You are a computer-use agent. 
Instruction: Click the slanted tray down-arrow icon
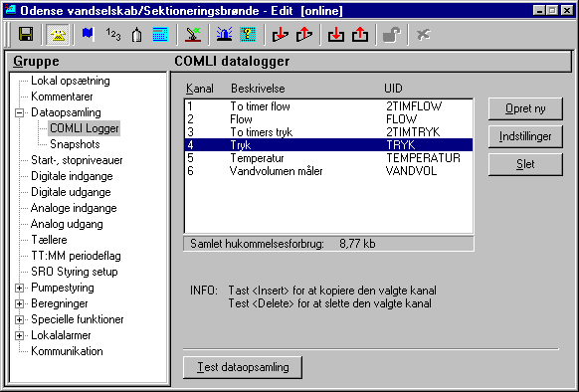tap(281, 35)
